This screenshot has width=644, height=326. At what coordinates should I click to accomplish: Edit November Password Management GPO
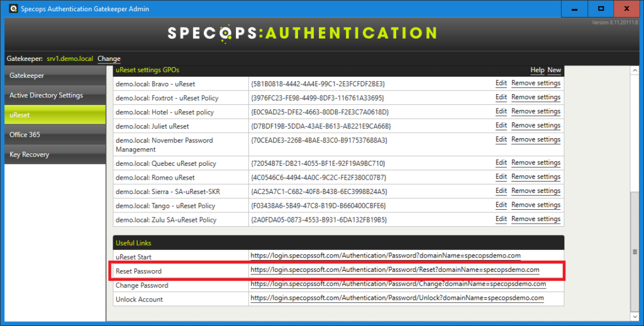click(501, 139)
